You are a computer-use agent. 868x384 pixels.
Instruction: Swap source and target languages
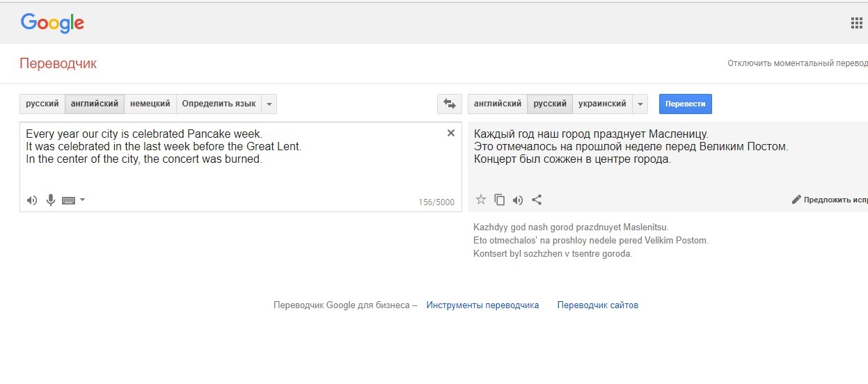(x=449, y=104)
